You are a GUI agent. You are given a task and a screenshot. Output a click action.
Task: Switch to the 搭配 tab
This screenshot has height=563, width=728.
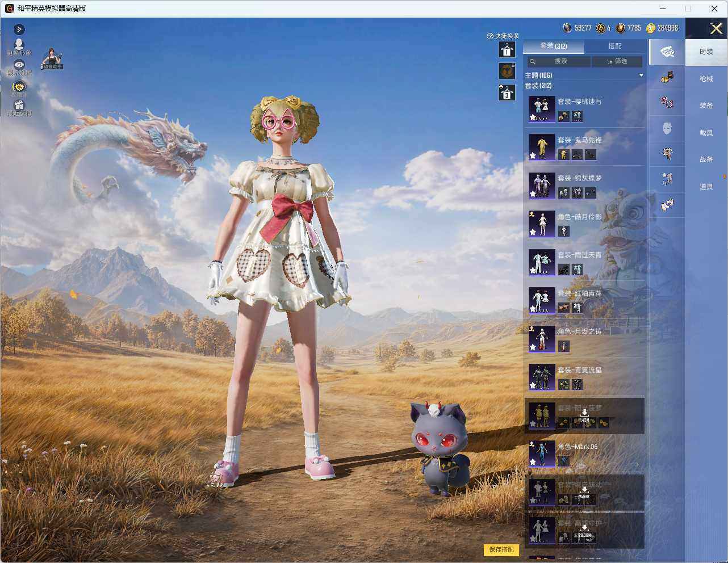pos(615,46)
